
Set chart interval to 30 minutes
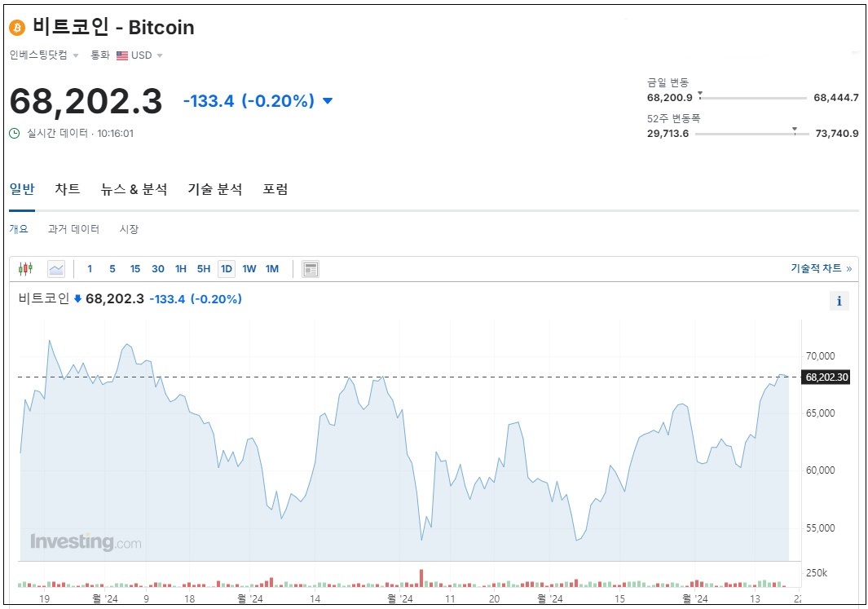[158, 269]
